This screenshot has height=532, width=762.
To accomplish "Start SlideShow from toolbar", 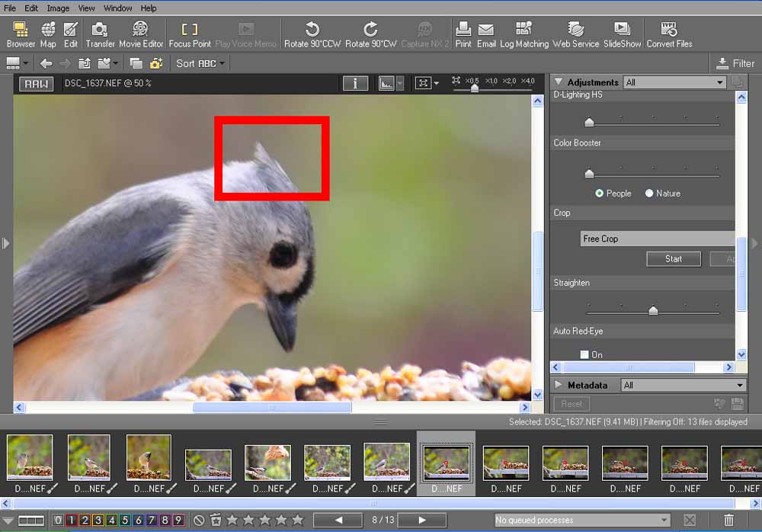I will pos(622,30).
